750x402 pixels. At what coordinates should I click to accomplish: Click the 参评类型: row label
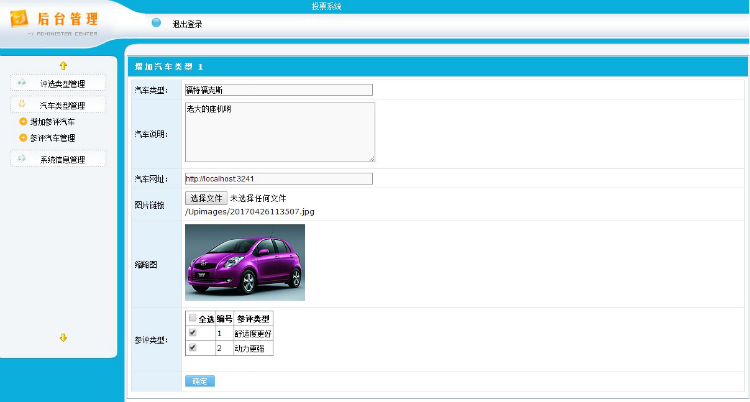point(151,341)
